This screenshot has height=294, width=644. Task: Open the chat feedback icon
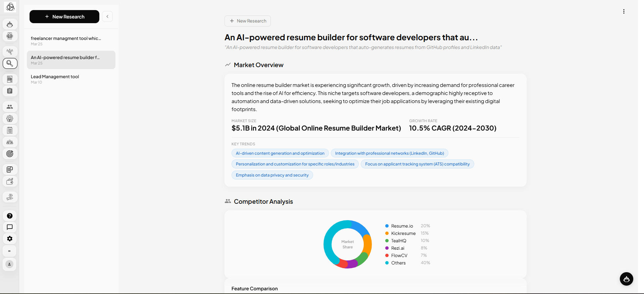tap(10, 227)
